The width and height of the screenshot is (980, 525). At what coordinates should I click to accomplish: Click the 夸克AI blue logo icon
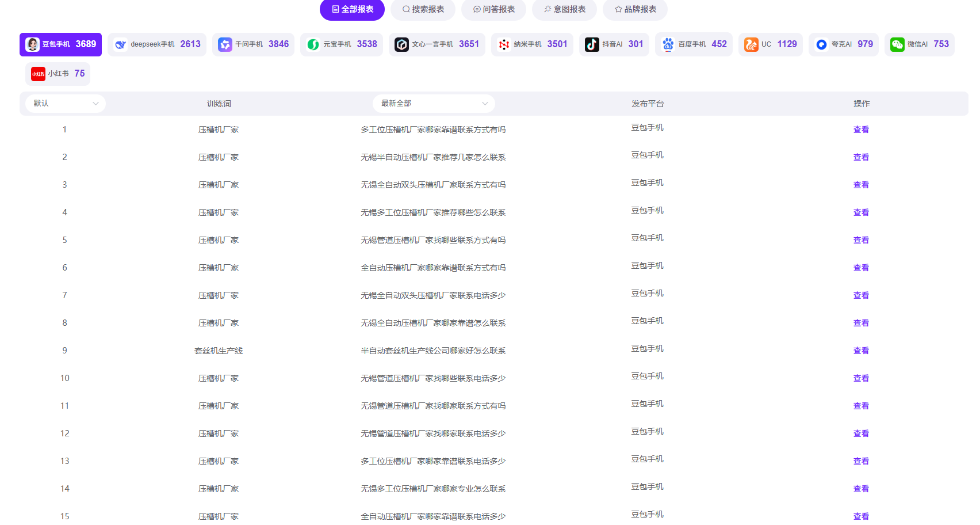pos(821,44)
